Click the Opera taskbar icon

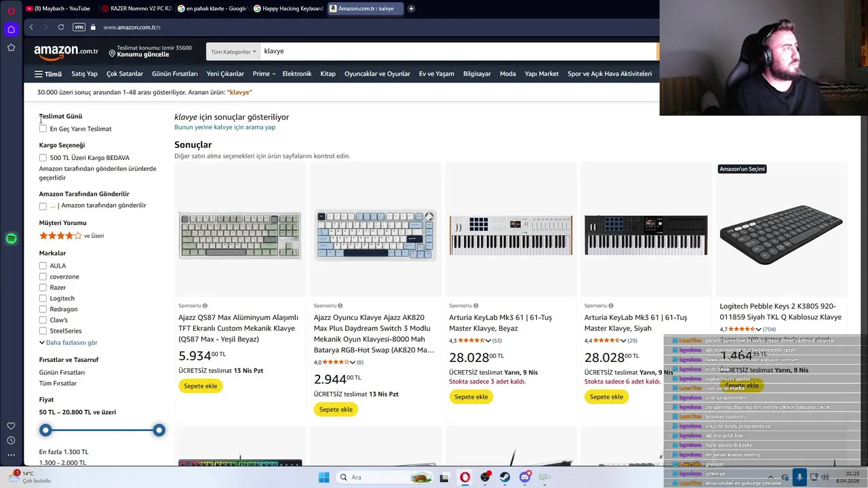coord(465,477)
